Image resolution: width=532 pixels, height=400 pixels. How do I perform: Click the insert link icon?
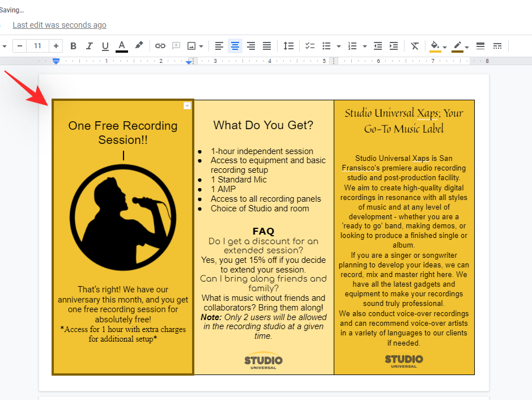[x=160, y=46]
